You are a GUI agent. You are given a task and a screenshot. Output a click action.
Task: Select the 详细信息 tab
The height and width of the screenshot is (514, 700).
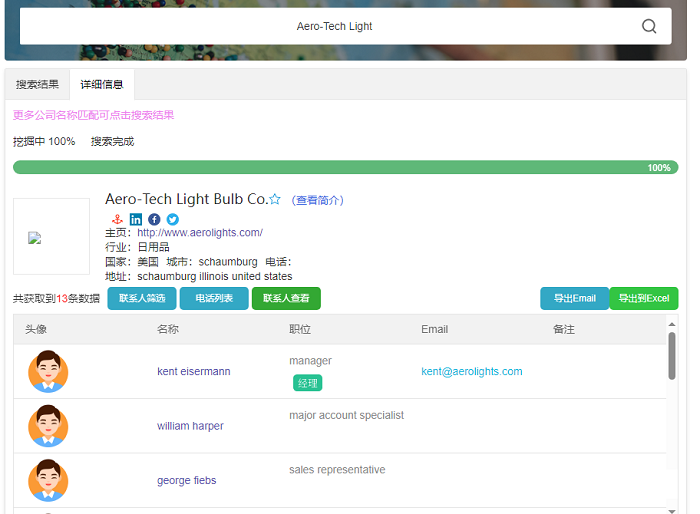click(x=102, y=84)
